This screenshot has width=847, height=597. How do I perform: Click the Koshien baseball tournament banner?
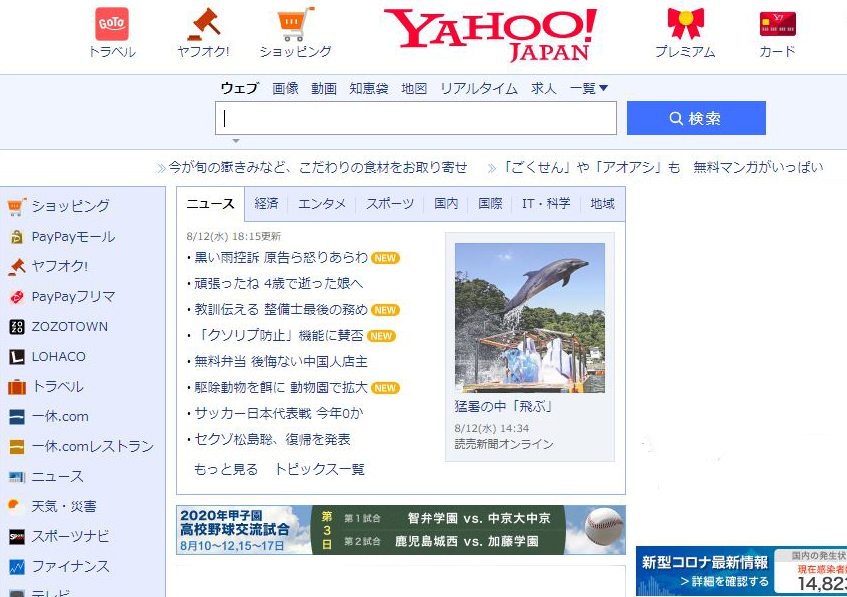coord(401,530)
